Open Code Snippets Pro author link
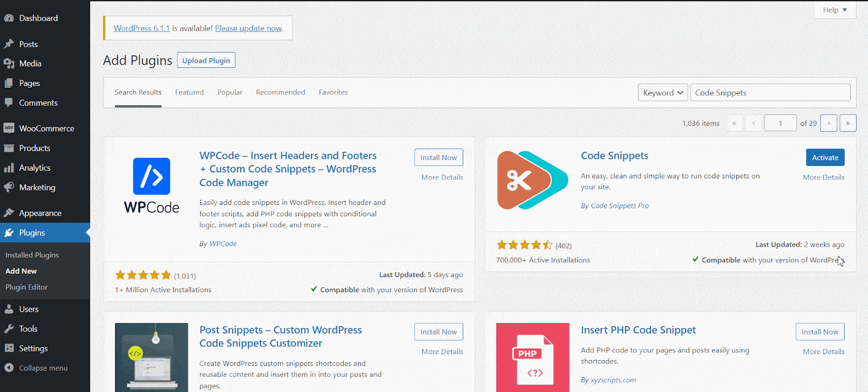868x392 pixels. tap(620, 206)
